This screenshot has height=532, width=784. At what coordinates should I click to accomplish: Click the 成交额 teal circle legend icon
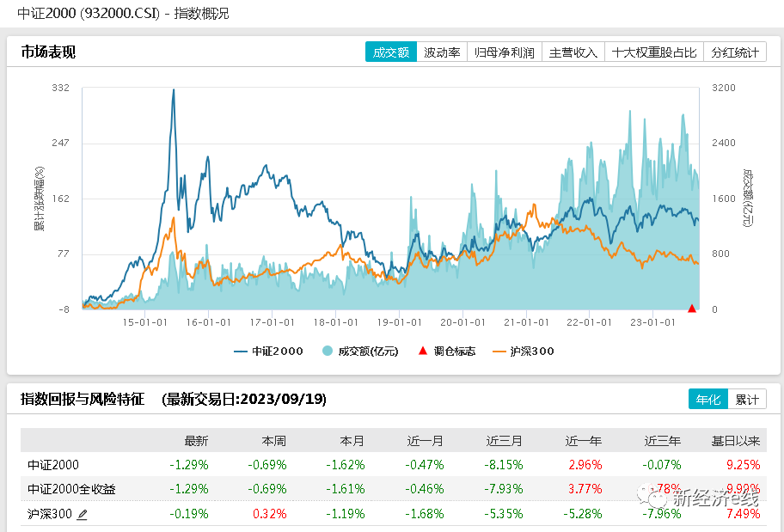point(328,351)
